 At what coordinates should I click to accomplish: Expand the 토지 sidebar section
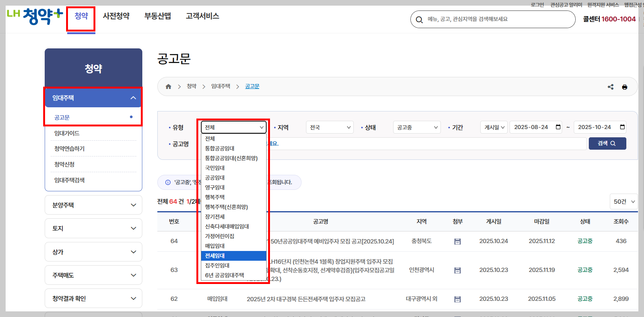point(94,228)
